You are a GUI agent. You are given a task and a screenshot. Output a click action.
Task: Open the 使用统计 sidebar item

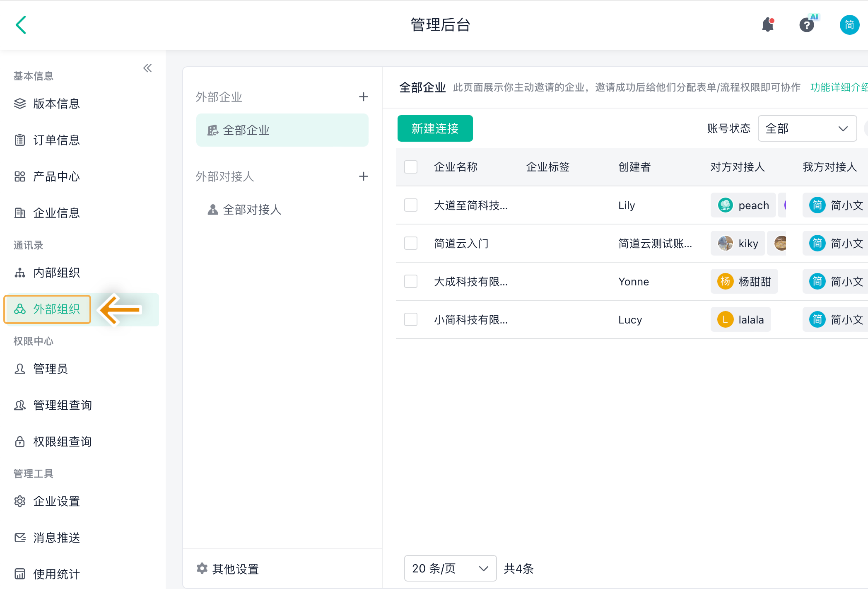[x=56, y=574]
